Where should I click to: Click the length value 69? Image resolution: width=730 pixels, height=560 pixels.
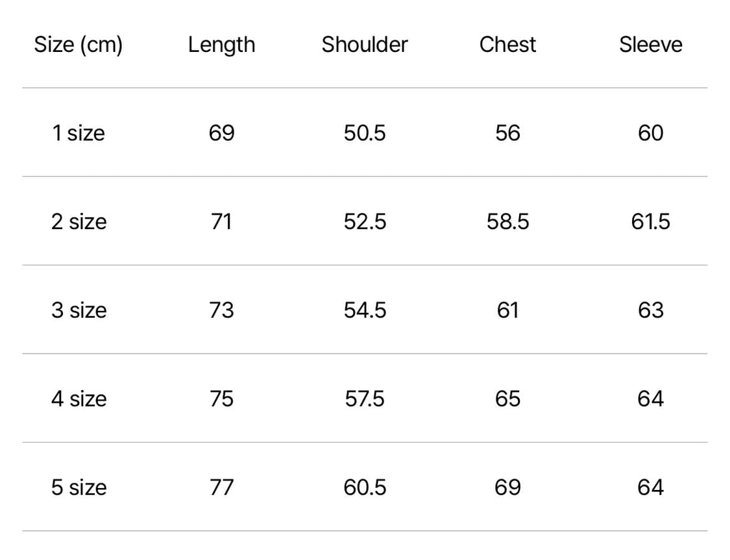221,133
